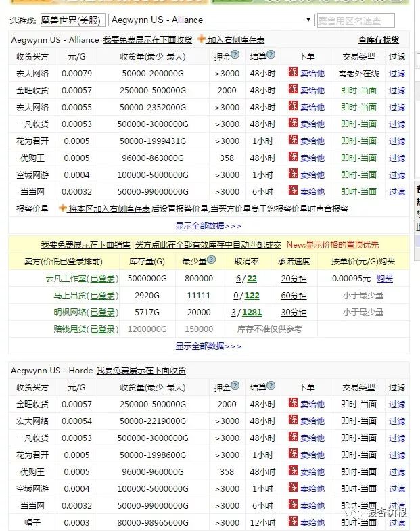Expand Alliance buyers with 显示全部数据>>>

point(208,225)
